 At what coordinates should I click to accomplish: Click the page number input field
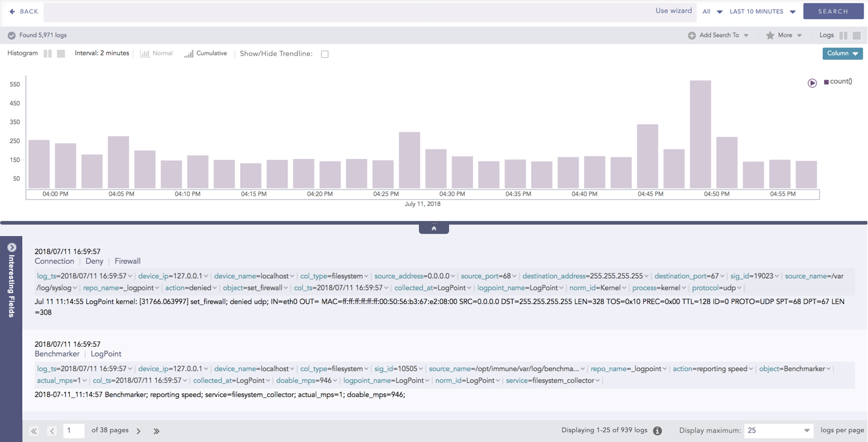point(74,431)
